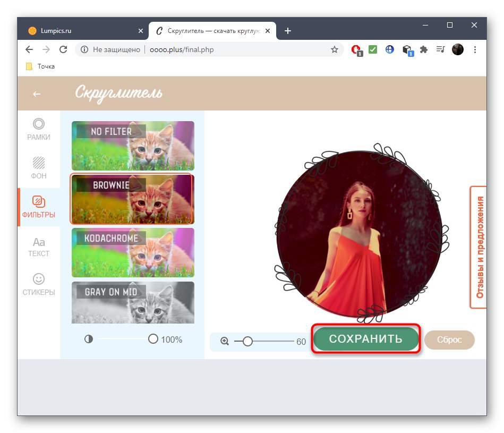Click the Сброс reset button
The width and height of the screenshot is (504, 433).
point(449,340)
